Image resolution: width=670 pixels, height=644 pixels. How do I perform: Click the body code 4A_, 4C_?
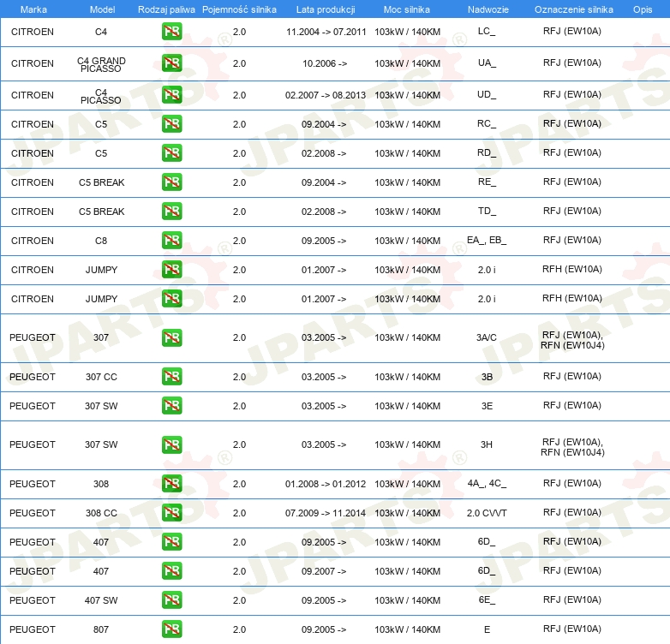(x=487, y=483)
